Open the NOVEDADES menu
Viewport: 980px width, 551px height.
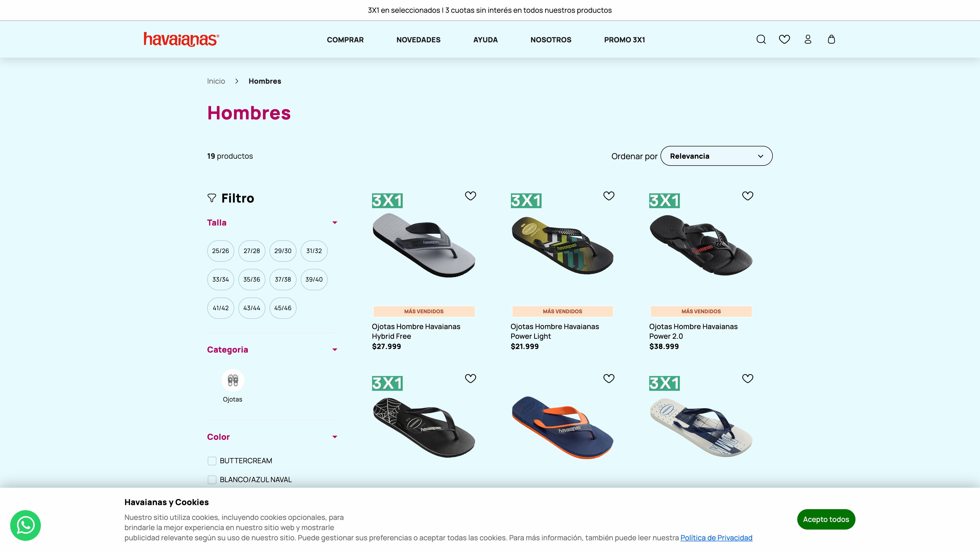pos(418,40)
